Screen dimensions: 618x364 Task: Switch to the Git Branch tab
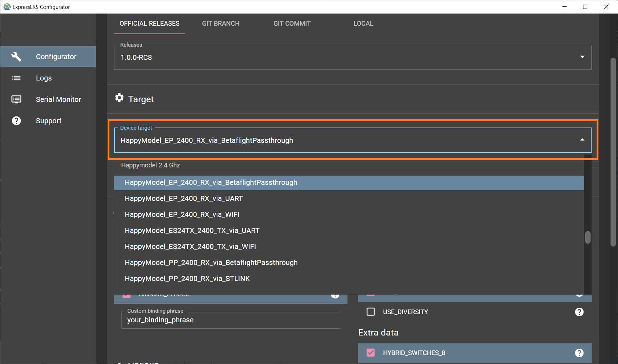pos(221,24)
